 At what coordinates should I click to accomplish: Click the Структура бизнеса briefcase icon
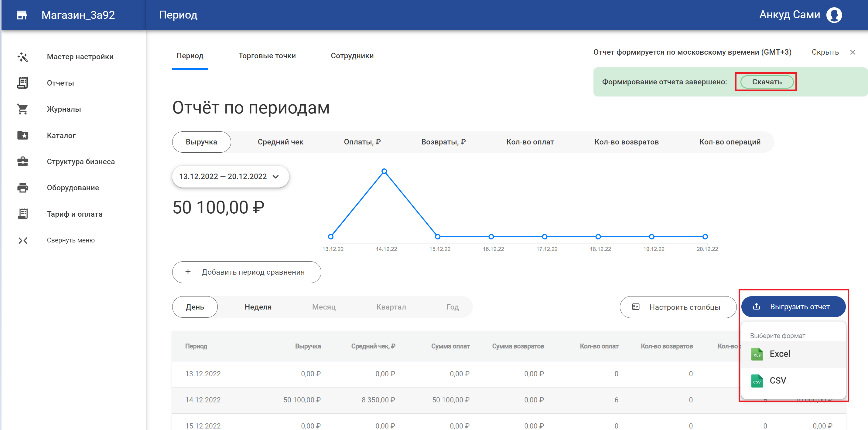(22, 162)
